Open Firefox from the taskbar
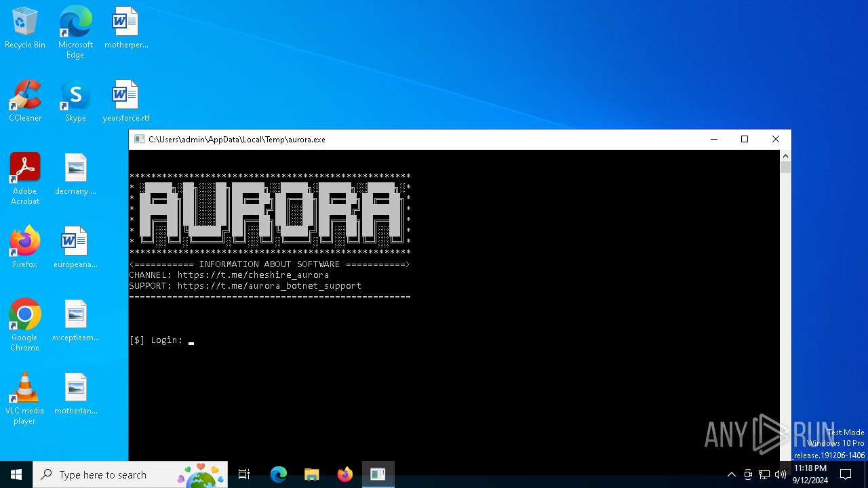The height and width of the screenshot is (488, 868). click(345, 474)
